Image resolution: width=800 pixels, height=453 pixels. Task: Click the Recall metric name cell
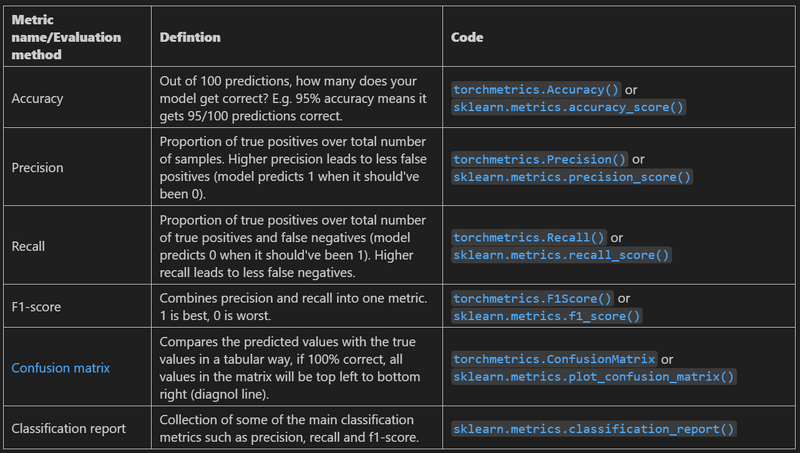[29, 246]
